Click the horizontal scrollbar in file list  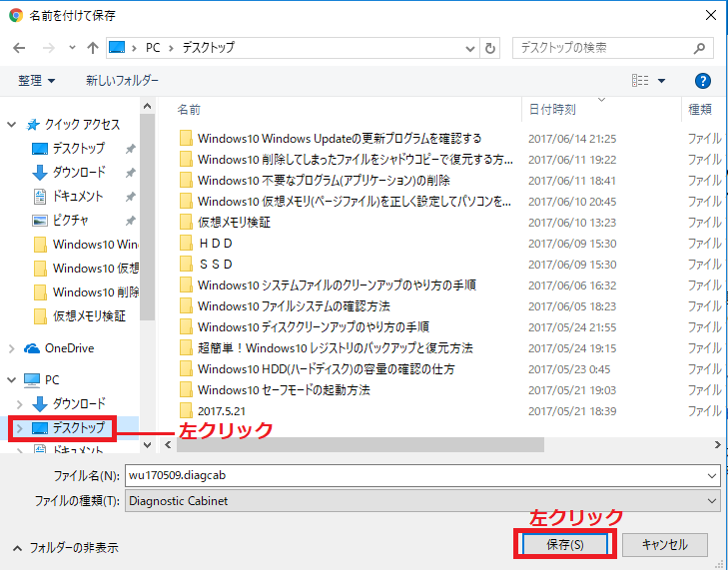coord(350,445)
